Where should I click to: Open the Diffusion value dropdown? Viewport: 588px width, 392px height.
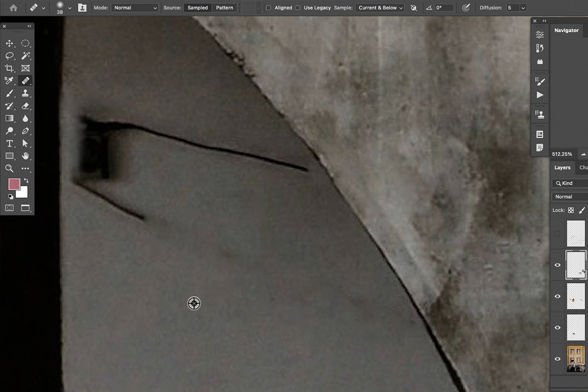(x=523, y=8)
